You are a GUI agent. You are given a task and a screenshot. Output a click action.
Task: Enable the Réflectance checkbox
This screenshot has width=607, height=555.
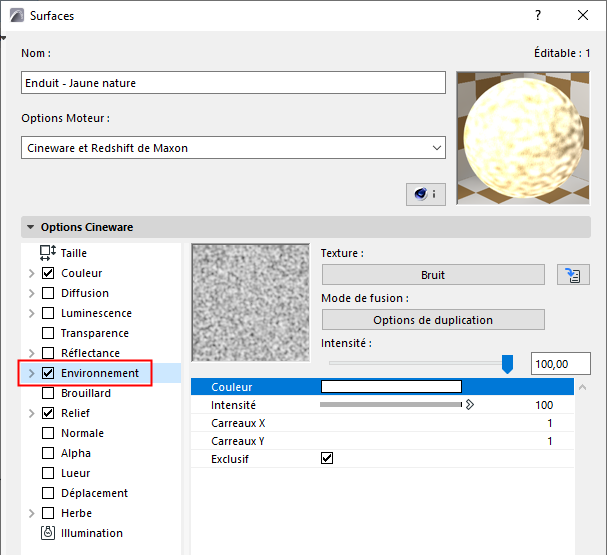tap(48, 353)
